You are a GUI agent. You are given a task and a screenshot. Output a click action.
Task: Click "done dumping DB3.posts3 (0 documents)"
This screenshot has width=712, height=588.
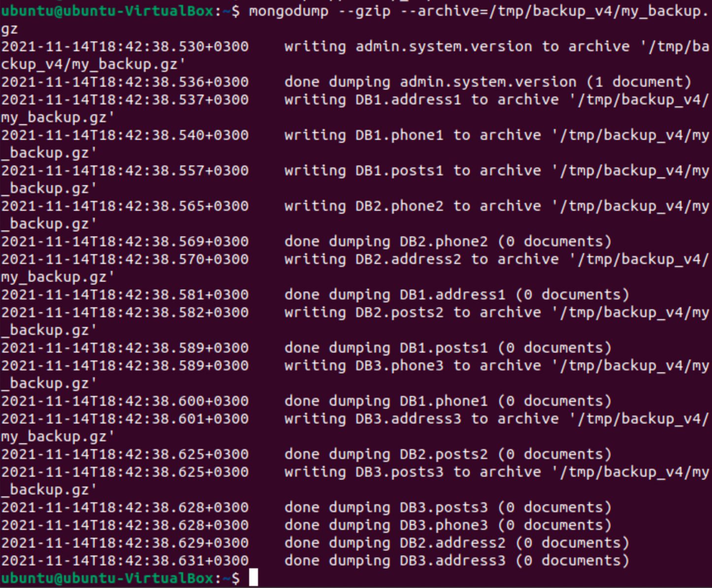click(x=448, y=507)
